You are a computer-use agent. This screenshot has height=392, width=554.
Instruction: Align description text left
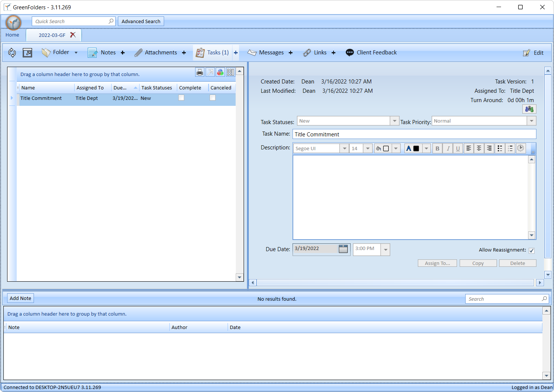469,148
